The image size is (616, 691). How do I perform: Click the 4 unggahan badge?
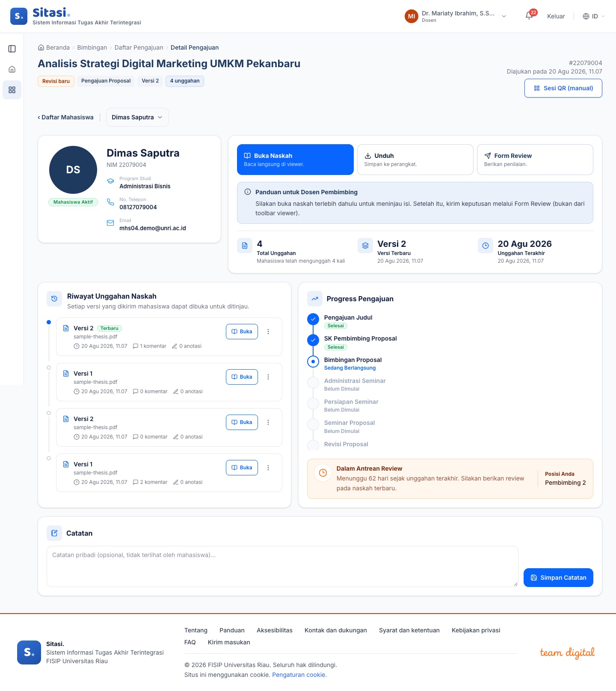point(185,81)
